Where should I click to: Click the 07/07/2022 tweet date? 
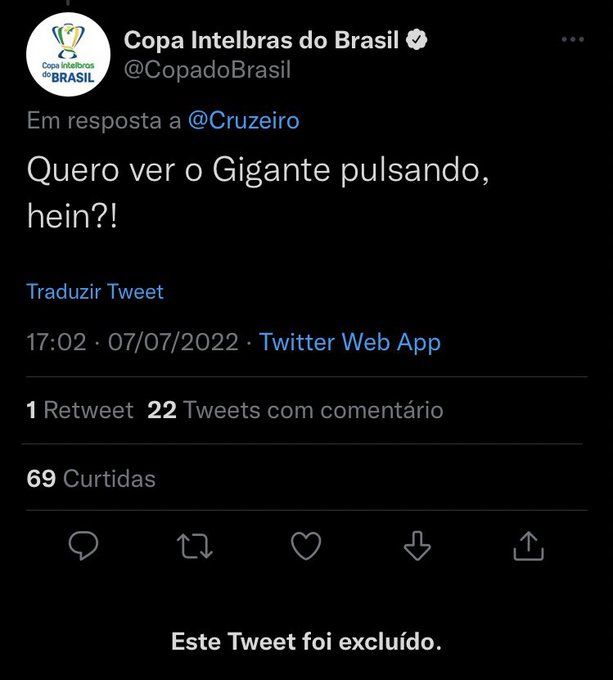coord(173,342)
